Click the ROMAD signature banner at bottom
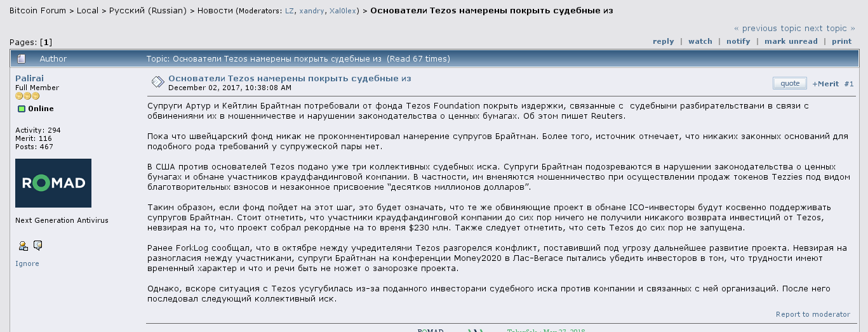Viewport: 868px width, 332px height. coord(502,330)
